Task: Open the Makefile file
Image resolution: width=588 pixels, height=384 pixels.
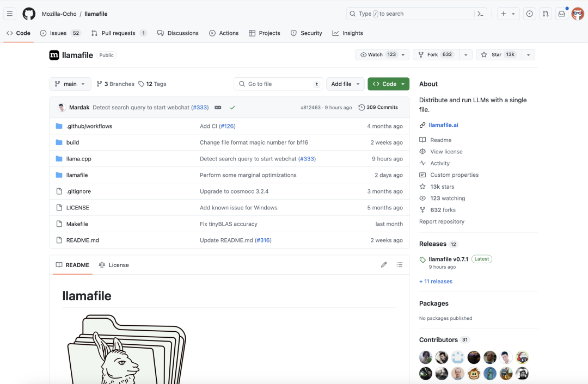Action: (x=77, y=224)
